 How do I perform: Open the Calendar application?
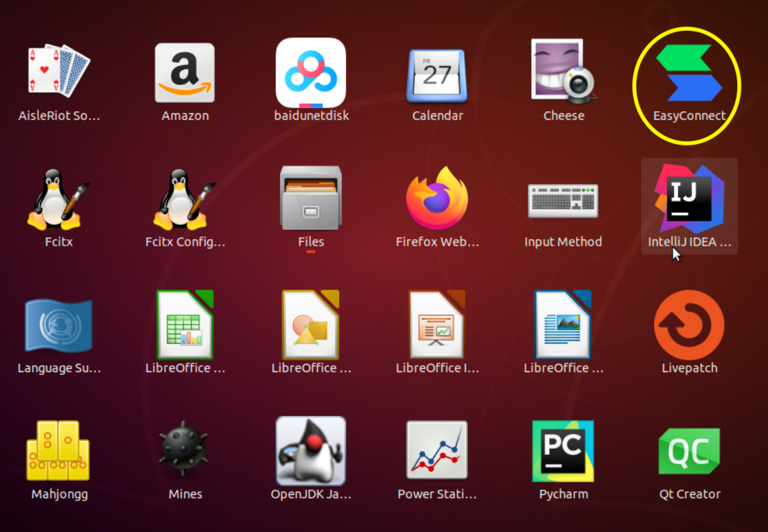[437, 75]
